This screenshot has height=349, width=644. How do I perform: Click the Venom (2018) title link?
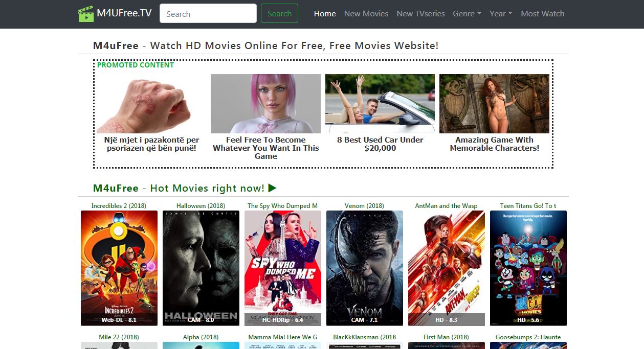[x=364, y=206]
